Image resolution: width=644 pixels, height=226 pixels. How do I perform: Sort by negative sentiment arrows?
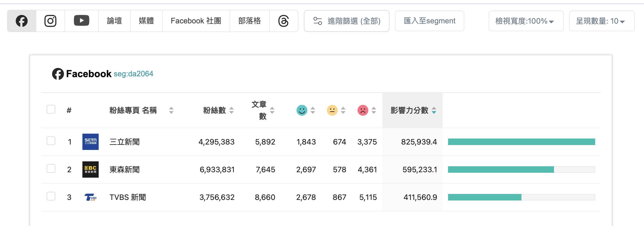374,110
